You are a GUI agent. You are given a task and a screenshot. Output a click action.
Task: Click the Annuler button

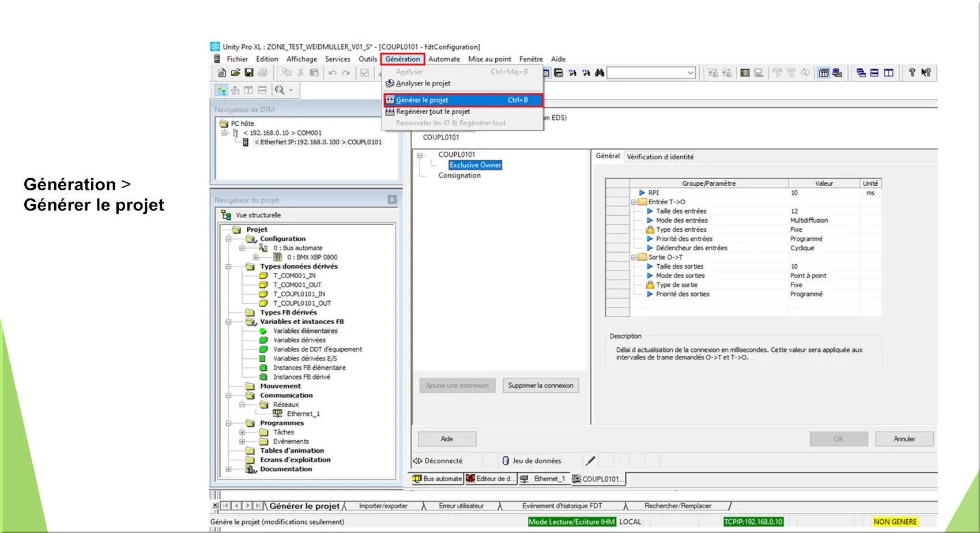(904, 439)
